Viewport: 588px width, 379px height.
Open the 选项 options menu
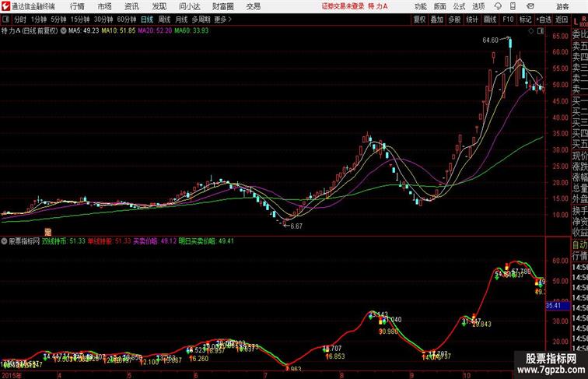(478, 6)
